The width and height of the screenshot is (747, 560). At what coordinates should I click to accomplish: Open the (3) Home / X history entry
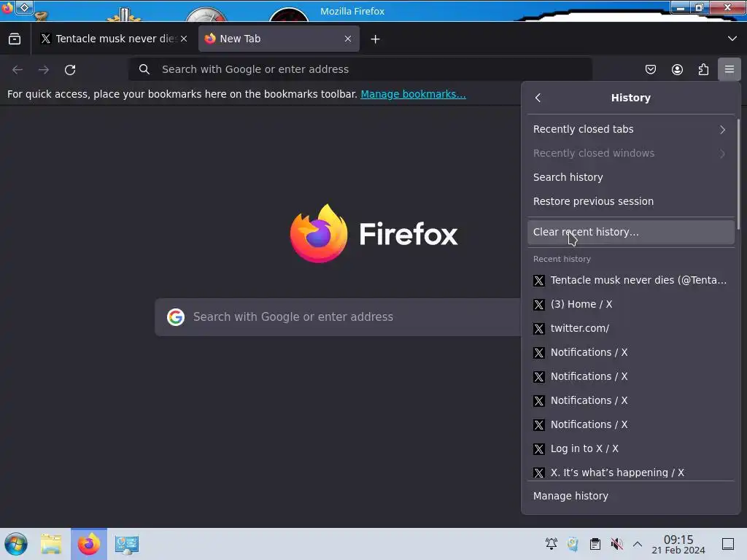point(631,304)
